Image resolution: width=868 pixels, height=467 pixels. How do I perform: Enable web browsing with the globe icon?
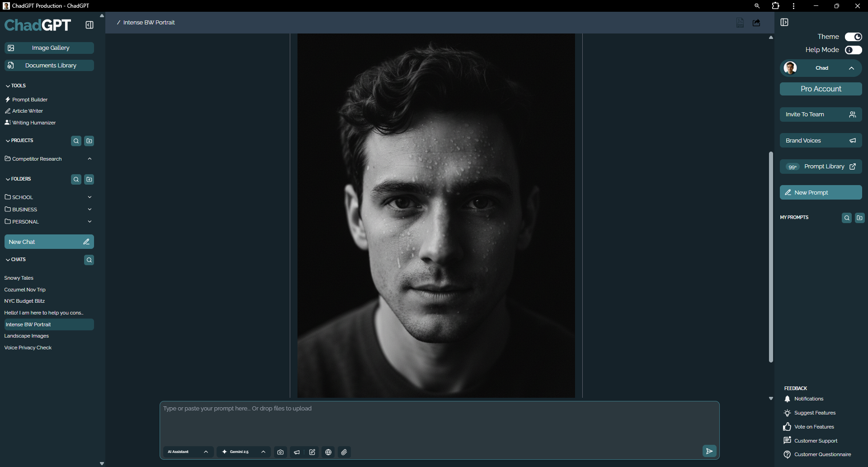tap(328, 452)
